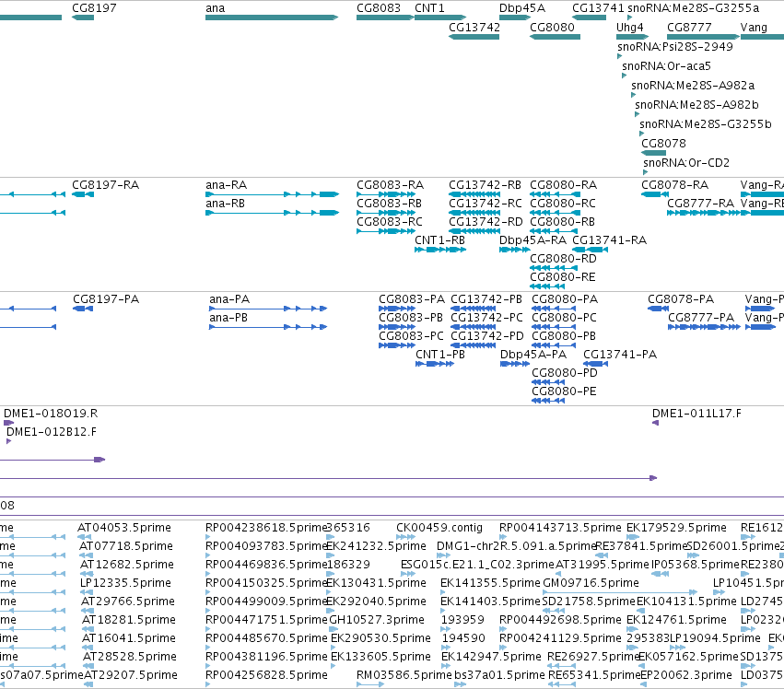Click the CG13742-RB transcript label
The height and width of the screenshot is (689, 784).
click(485, 185)
